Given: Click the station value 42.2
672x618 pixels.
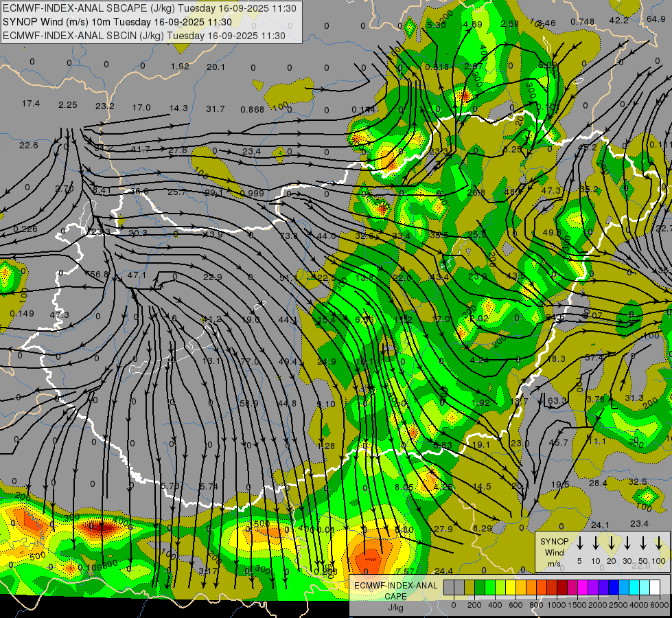Looking at the screenshot, I should 618,20.
